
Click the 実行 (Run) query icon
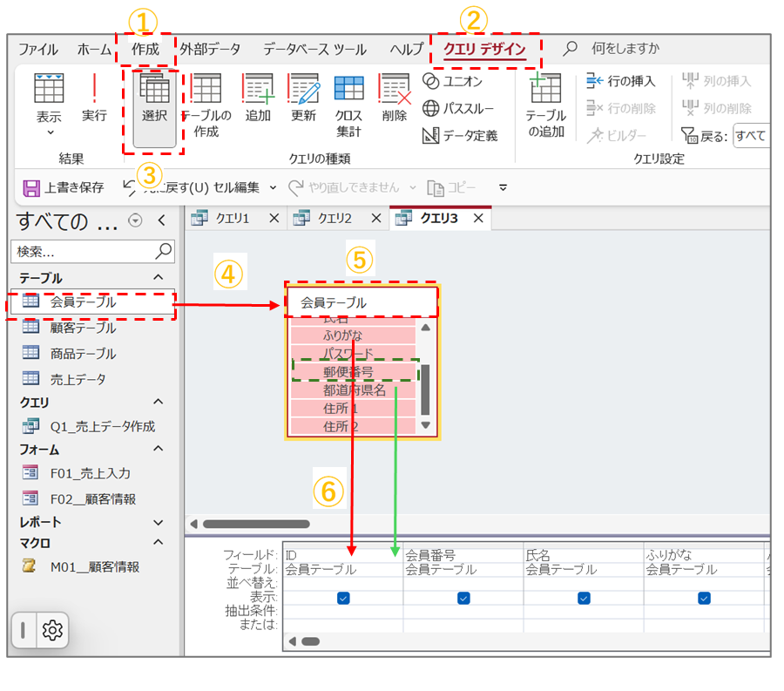pos(94,90)
